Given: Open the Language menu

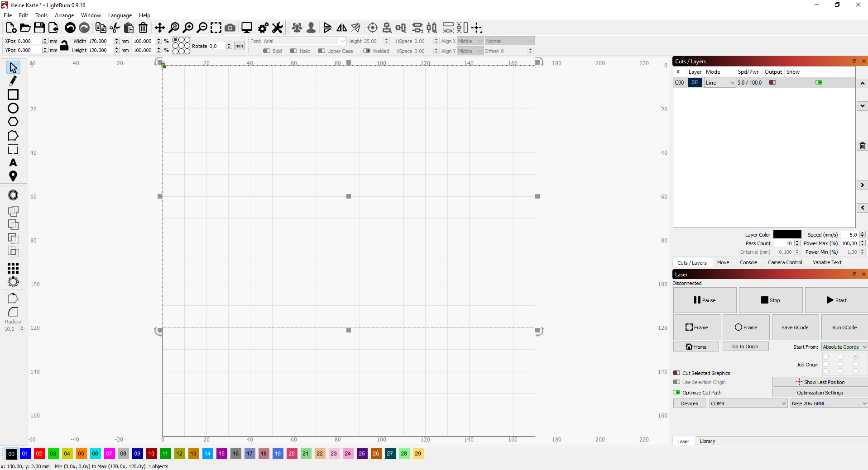Looking at the screenshot, I should (120, 15).
